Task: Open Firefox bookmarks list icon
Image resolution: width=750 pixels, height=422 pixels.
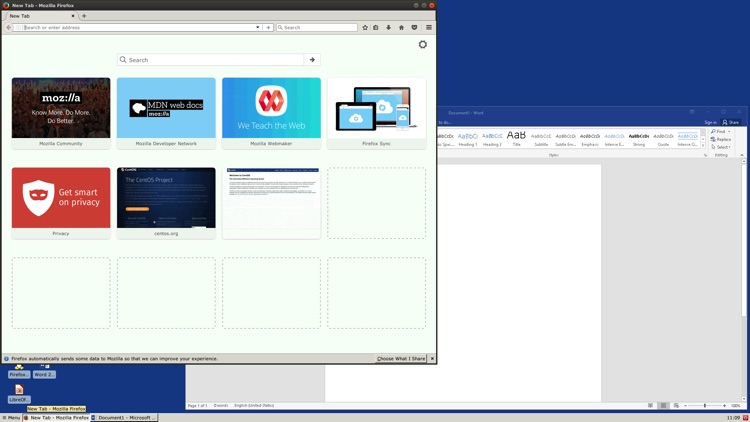Action: [376, 27]
